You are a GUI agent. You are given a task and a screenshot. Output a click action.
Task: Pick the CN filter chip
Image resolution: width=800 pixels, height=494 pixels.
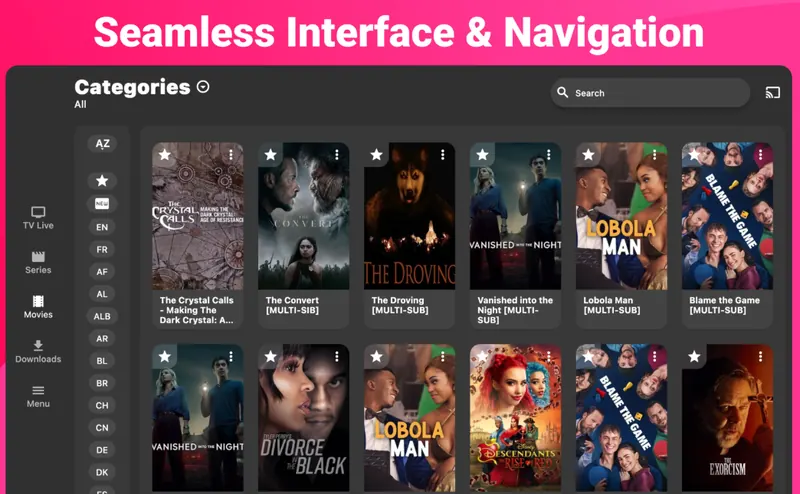pos(102,428)
